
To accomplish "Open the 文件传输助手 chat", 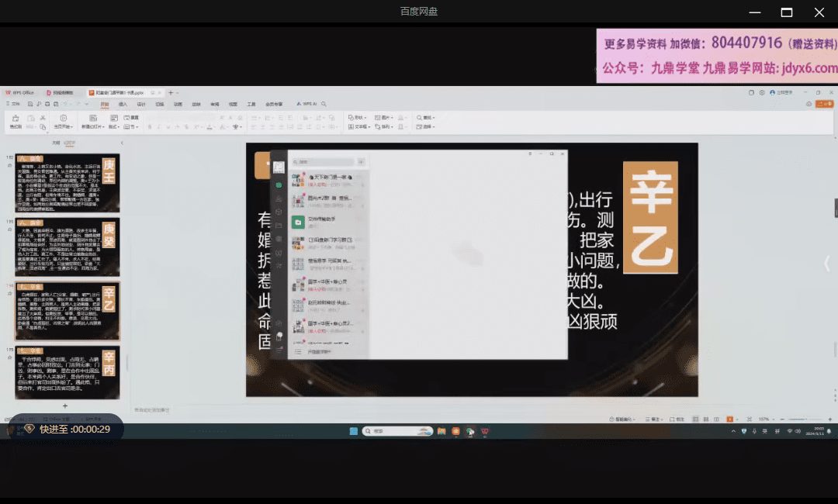I will pos(322,222).
